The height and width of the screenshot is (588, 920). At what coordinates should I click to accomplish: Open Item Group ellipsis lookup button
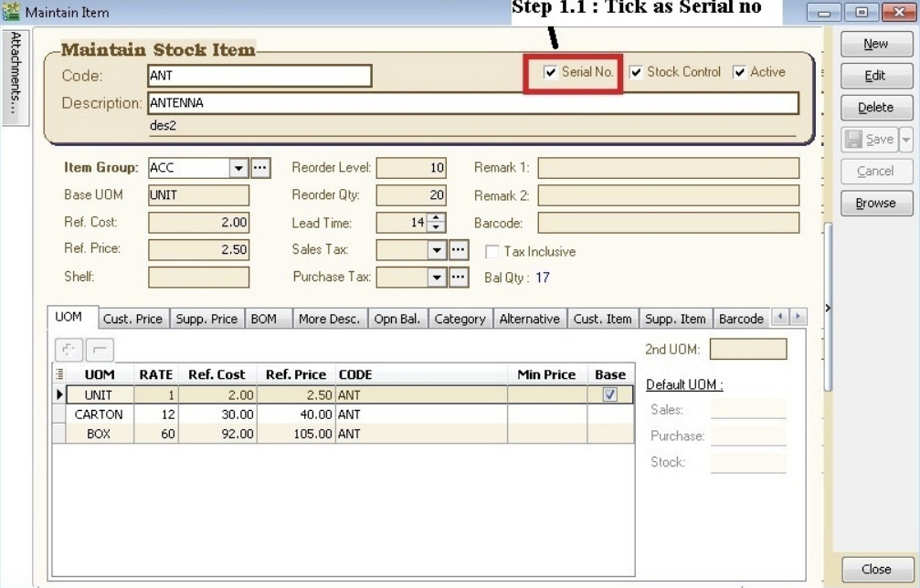(261, 168)
